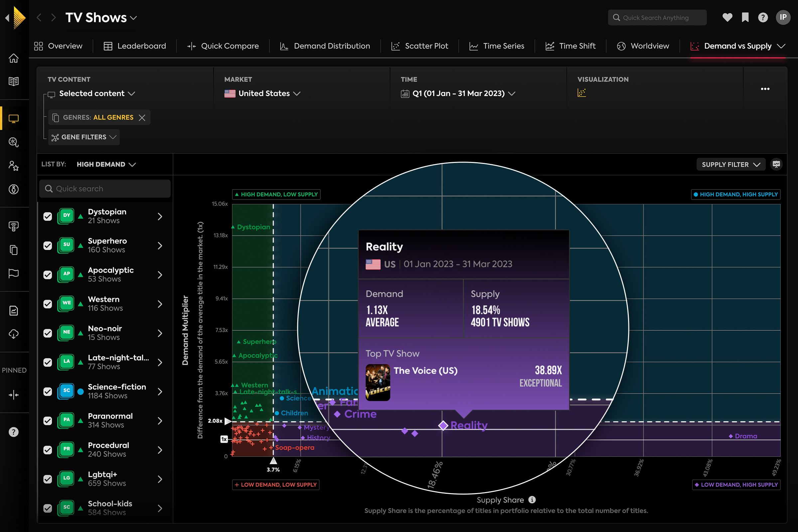This screenshot has height=532, width=798.
Task: Uncheck the Superhero genre checkbox
Action: point(48,246)
